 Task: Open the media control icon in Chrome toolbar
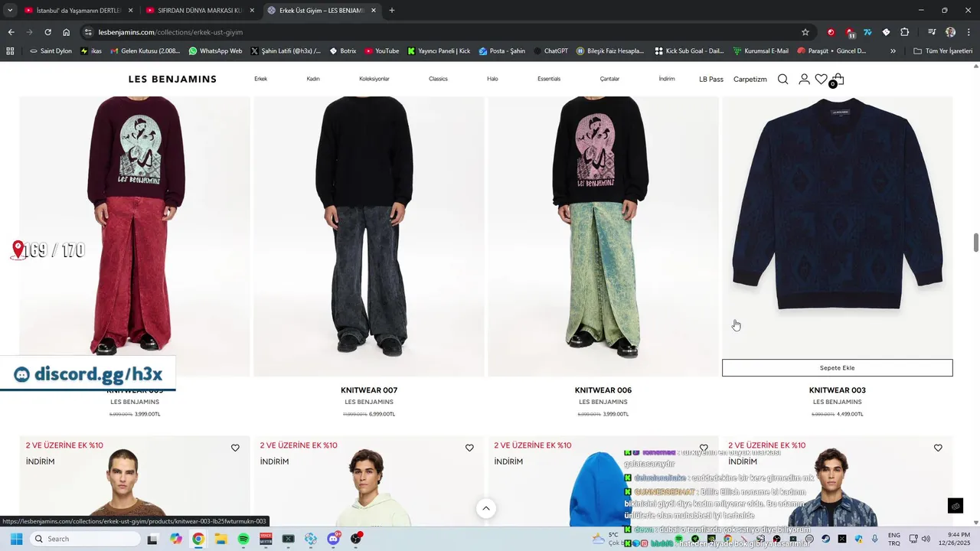[x=932, y=32]
